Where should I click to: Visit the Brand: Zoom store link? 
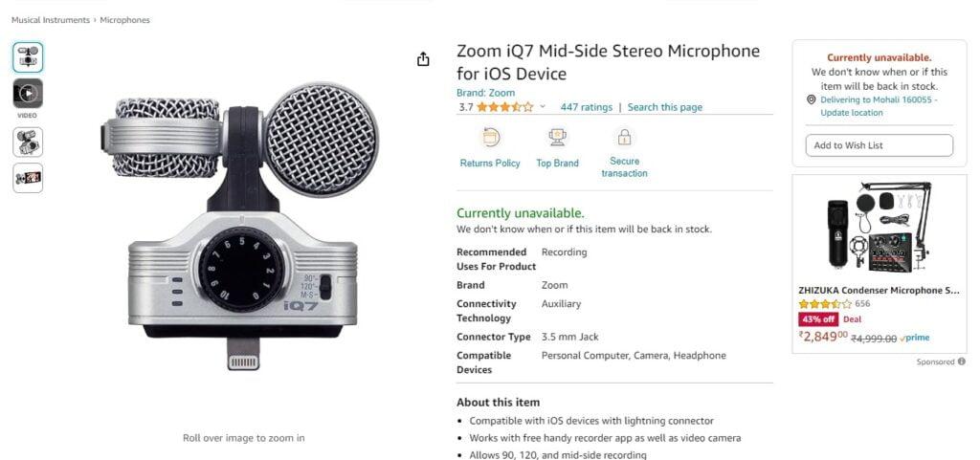click(485, 93)
